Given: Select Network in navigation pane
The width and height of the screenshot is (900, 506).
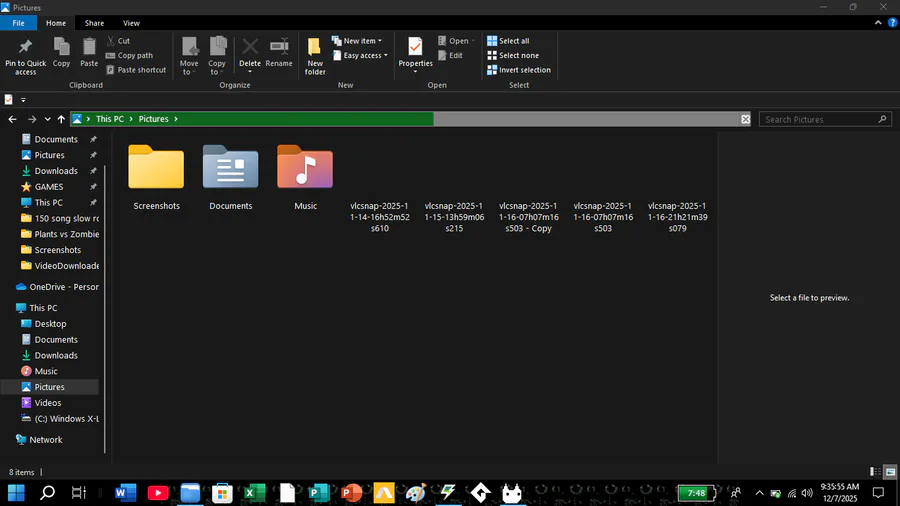Looking at the screenshot, I should (x=39, y=439).
